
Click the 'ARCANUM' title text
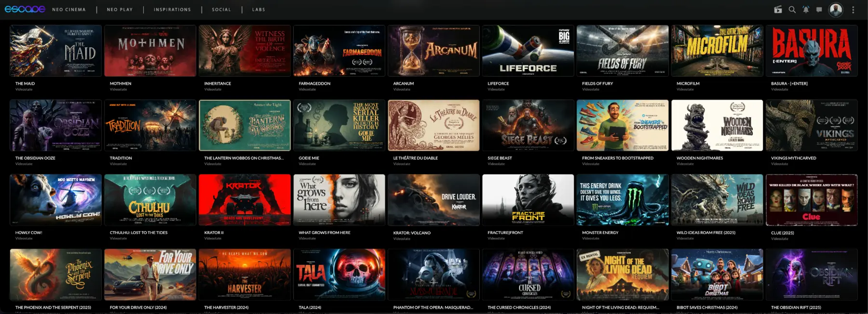pyautogui.click(x=404, y=84)
